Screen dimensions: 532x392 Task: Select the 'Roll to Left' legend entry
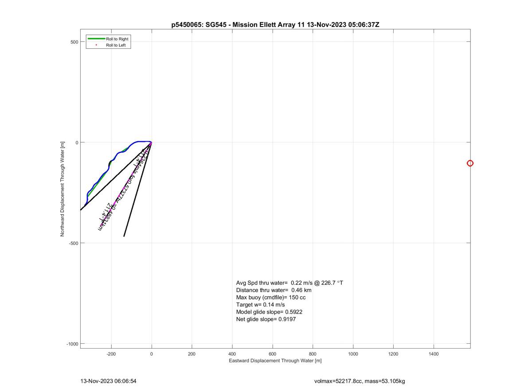(116, 45)
